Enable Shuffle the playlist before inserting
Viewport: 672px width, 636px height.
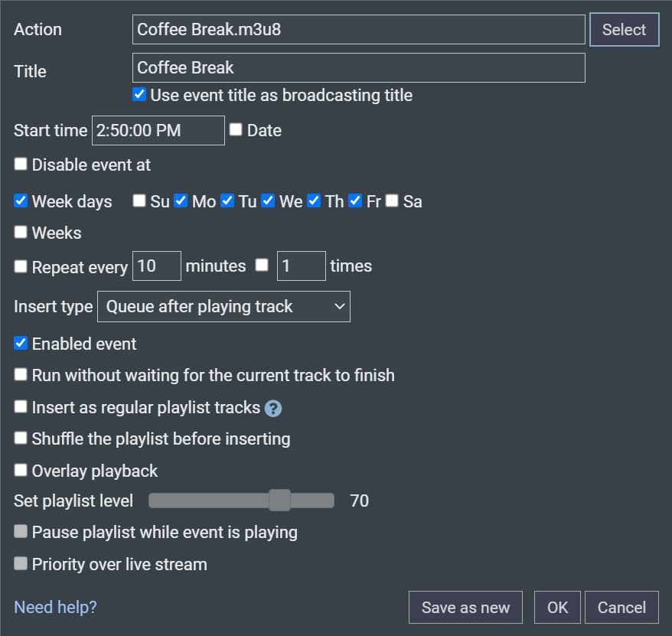tap(21, 438)
